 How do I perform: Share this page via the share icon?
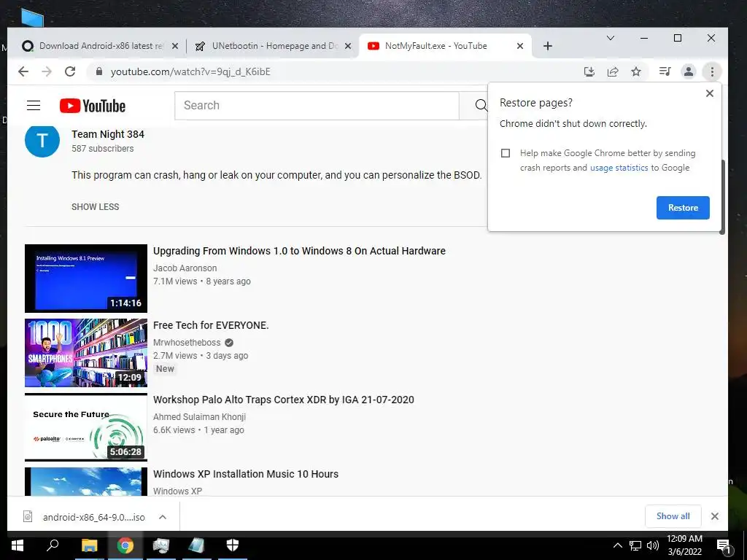coord(613,71)
